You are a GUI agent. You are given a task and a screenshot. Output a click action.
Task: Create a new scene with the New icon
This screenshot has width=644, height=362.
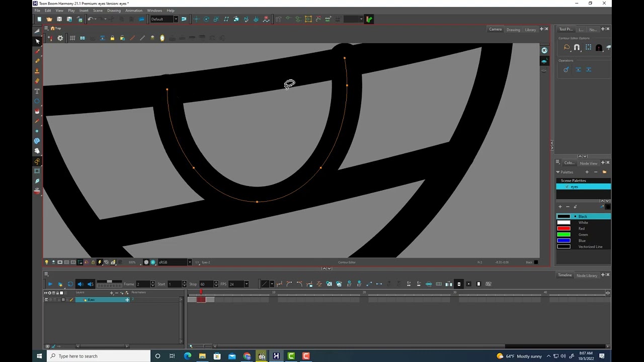pyautogui.click(x=39, y=19)
